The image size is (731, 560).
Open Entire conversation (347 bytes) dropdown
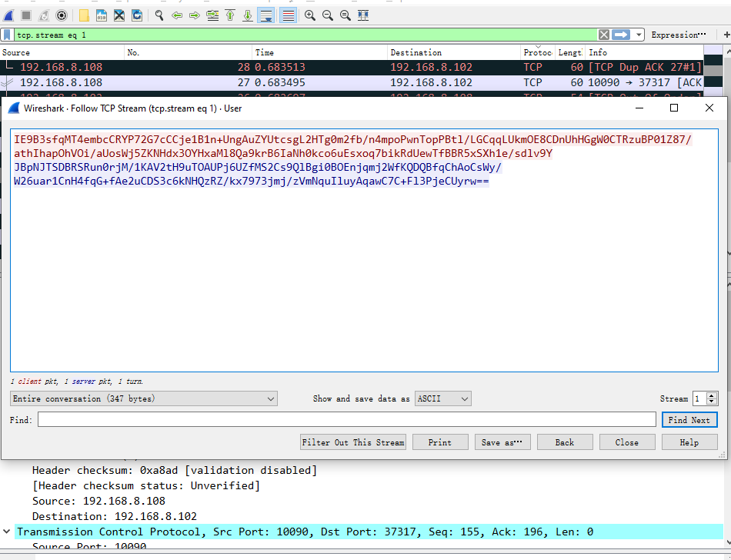[144, 398]
